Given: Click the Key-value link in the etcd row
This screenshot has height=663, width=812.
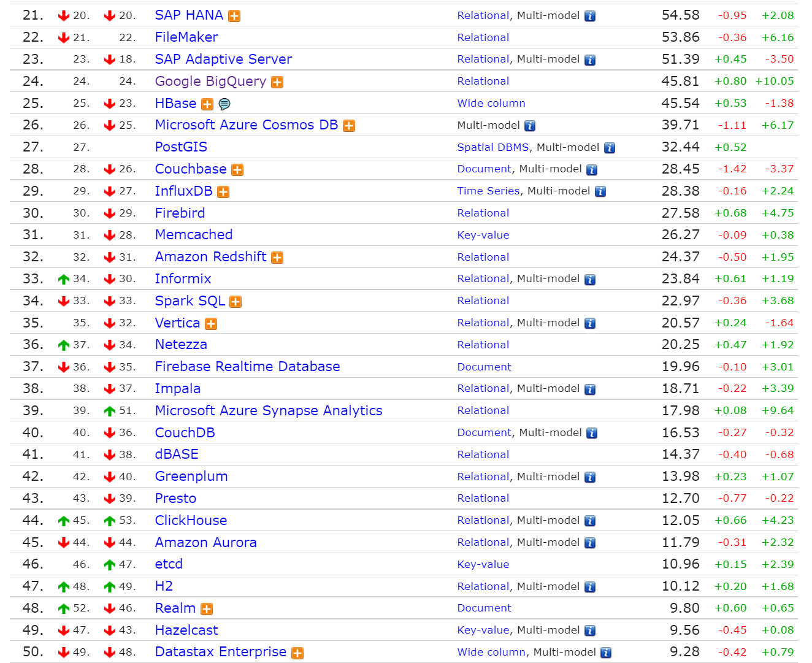Looking at the screenshot, I should coord(483,564).
